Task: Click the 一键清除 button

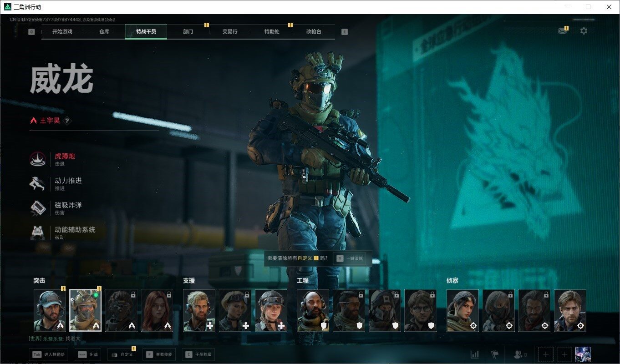Action: coord(350,258)
